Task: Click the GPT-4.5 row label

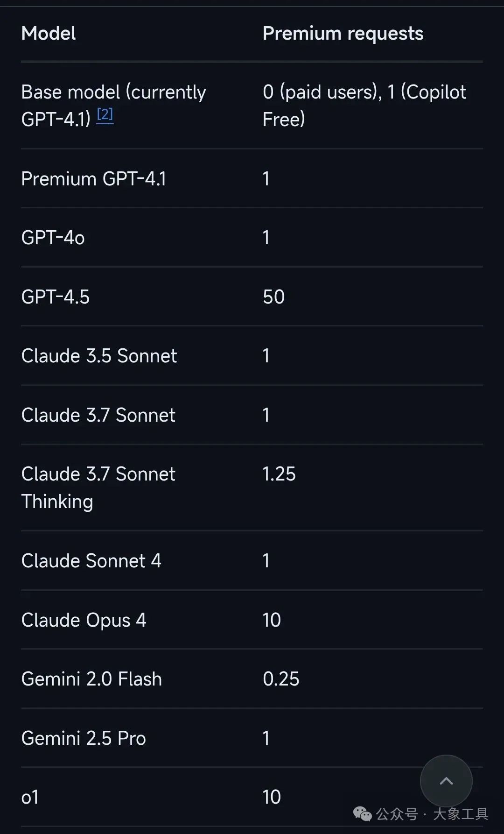Action: point(56,297)
